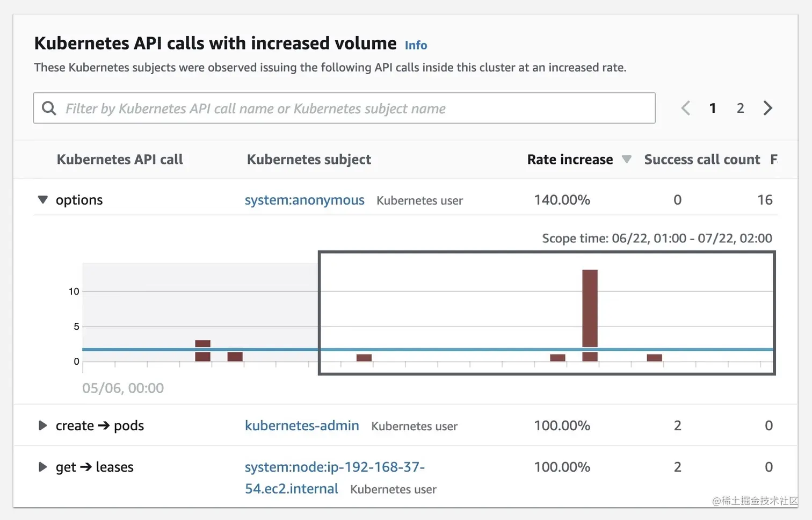Screen dimensions: 812x520
Task: Focus the Kubernetes API call filter field
Action: coord(344,108)
